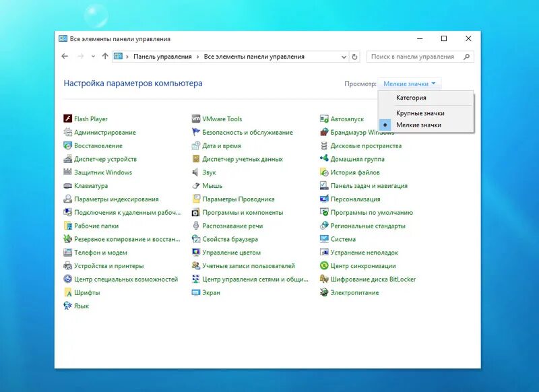Click the Диспетчер устройств icon

click(68, 159)
